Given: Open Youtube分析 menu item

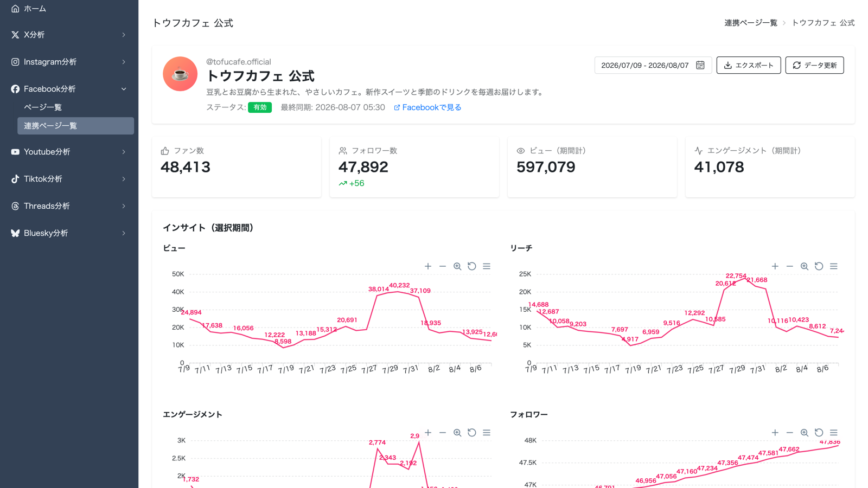Looking at the screenshot, I should pyautogui.click(x=69, y=152).
